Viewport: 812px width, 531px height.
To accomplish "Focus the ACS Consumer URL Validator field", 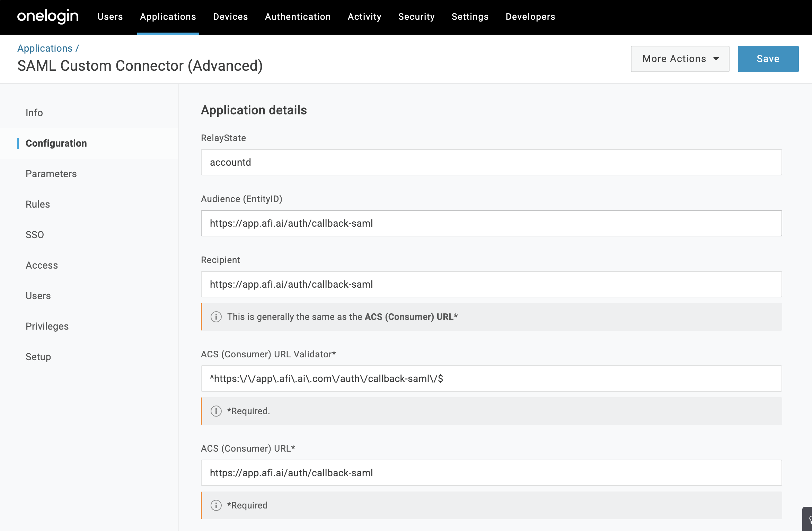I will pos(491,378).
